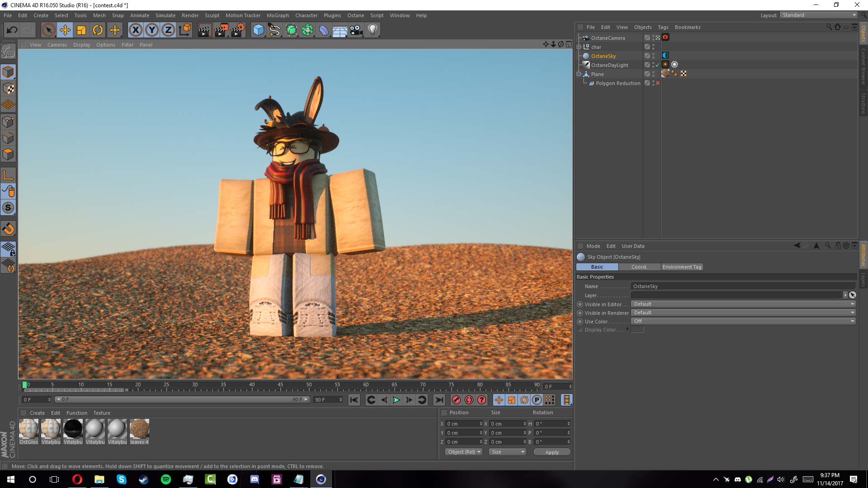The width and height of the screenshot is (868, 488).
Task: Open the Simulate menu
Action: tap(166, 15)
